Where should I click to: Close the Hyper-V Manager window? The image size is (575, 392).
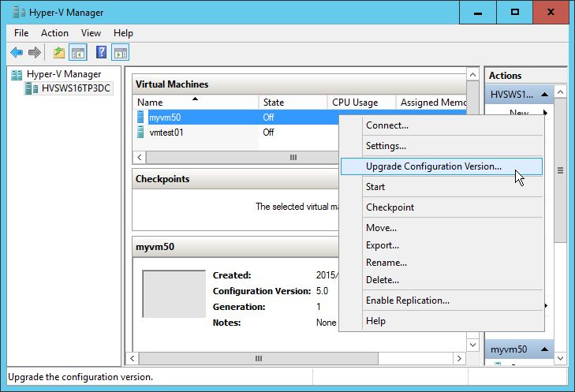(551, 12)
